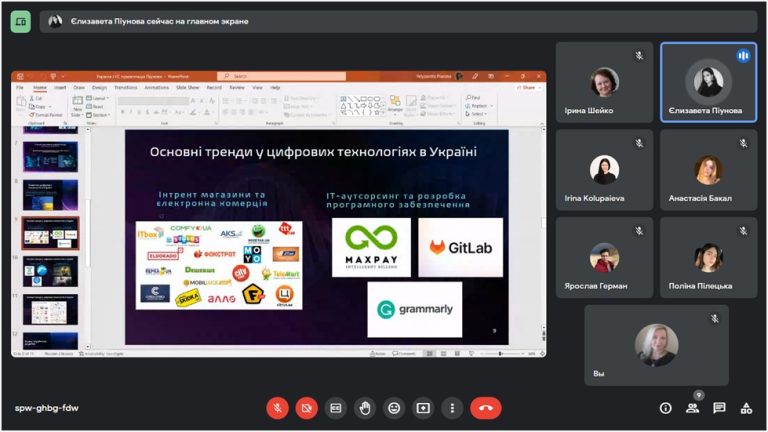Screen dimensions: 768x432
Task: Toggle the camera off button
Action: pos(307,408)
